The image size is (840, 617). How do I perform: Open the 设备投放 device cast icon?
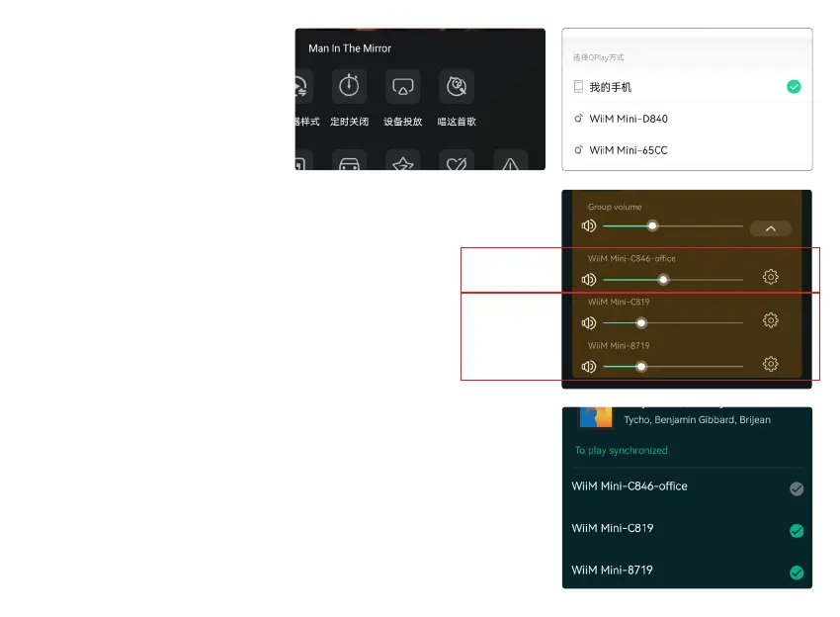click(x=403, y=86)
